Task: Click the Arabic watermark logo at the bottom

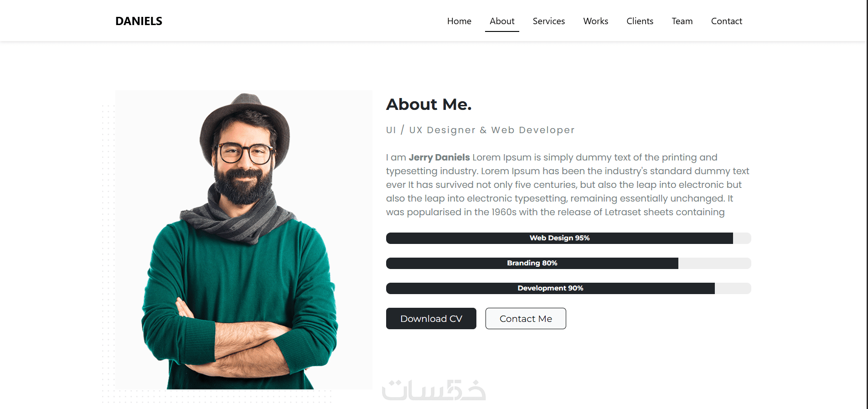Action: (x=434, y=390)
